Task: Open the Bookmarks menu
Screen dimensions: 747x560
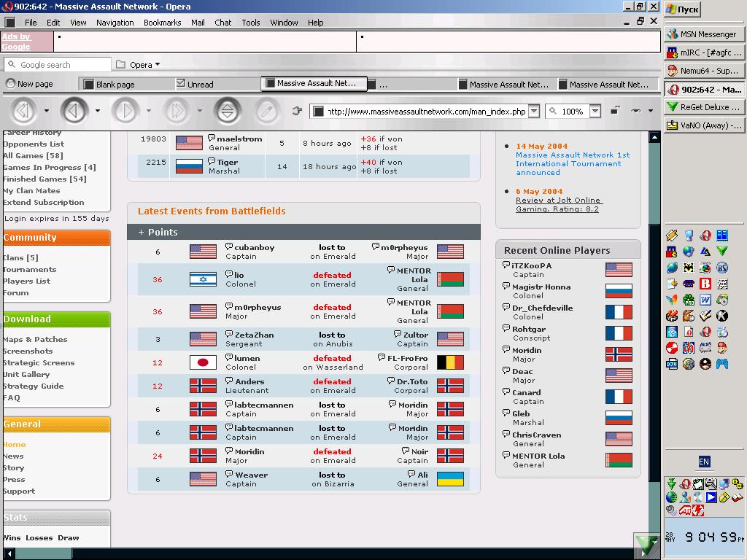Action: (x=163, y=23)
